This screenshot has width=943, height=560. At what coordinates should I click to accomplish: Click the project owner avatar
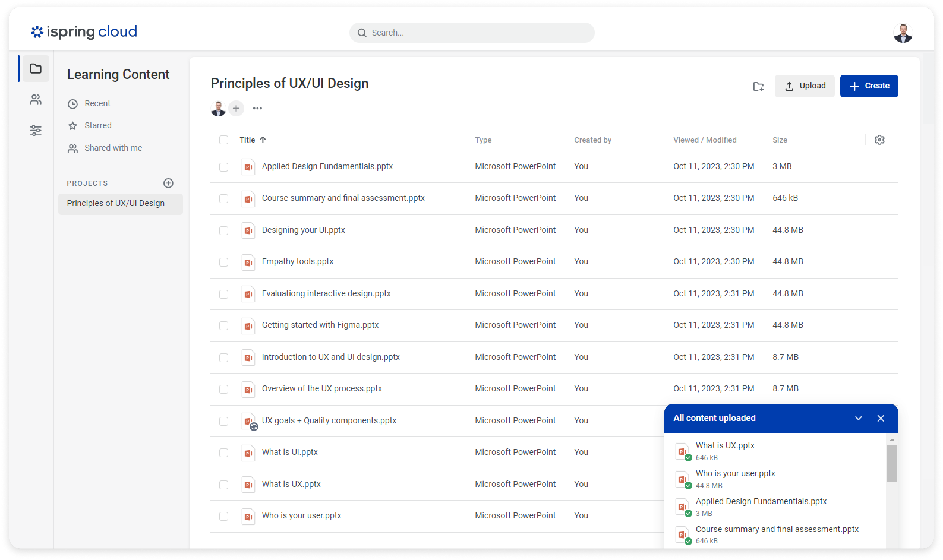coord(218,109)
